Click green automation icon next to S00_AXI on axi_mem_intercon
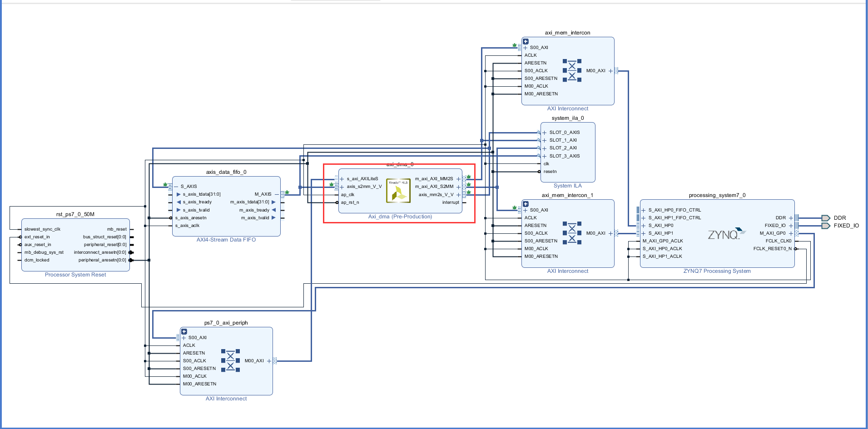Viewport: 868px width, 429px height. point(514,45)
